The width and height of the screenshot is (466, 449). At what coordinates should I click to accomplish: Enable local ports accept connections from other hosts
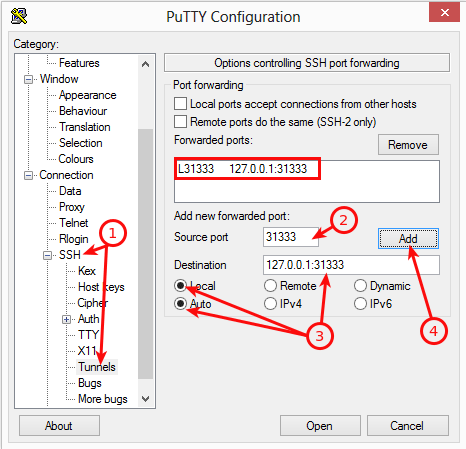180,104
